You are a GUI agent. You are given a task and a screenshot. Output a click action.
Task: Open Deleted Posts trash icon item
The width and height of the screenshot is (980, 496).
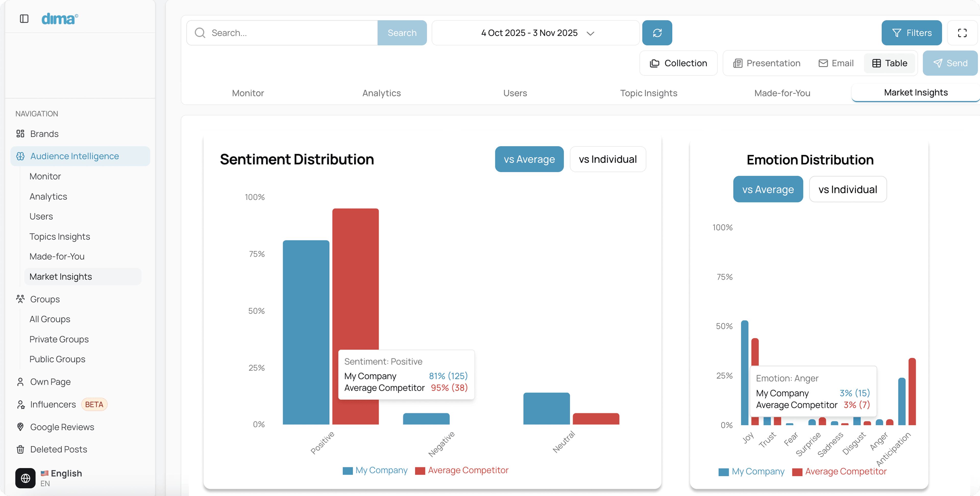20,449
